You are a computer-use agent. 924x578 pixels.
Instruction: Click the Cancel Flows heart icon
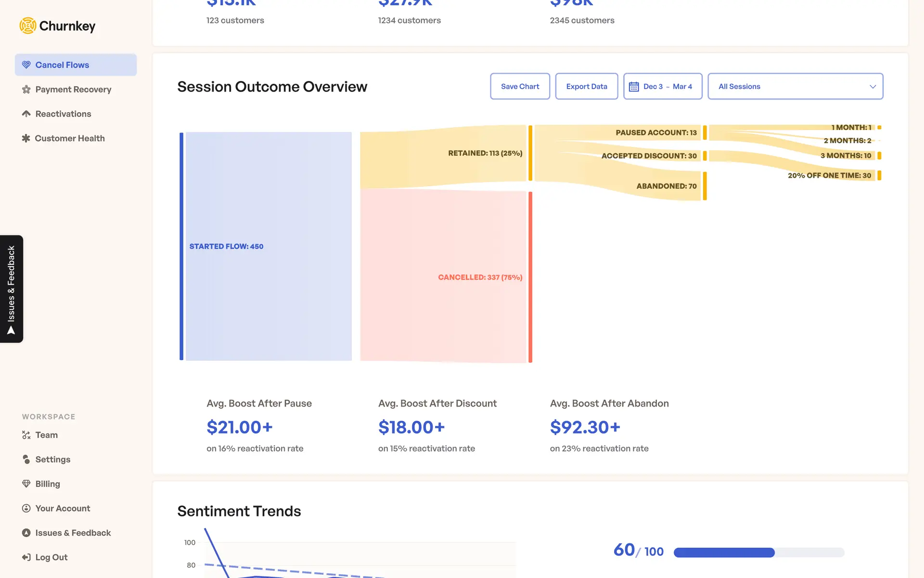26,65
